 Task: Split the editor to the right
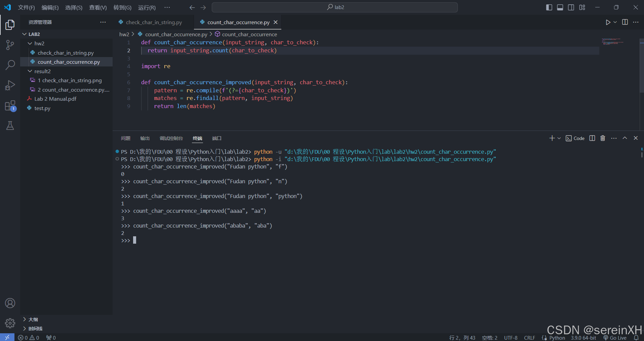[x=625, y=22]
